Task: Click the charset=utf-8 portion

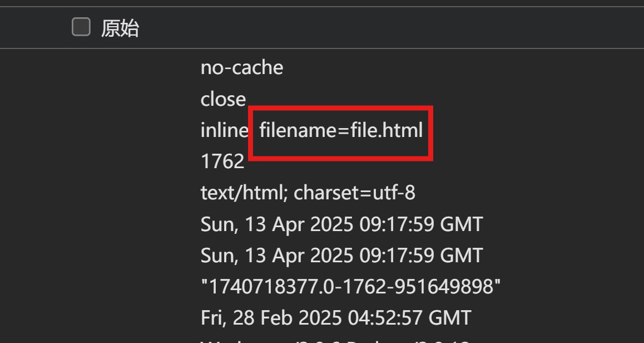Action: [x=354, y=193]
